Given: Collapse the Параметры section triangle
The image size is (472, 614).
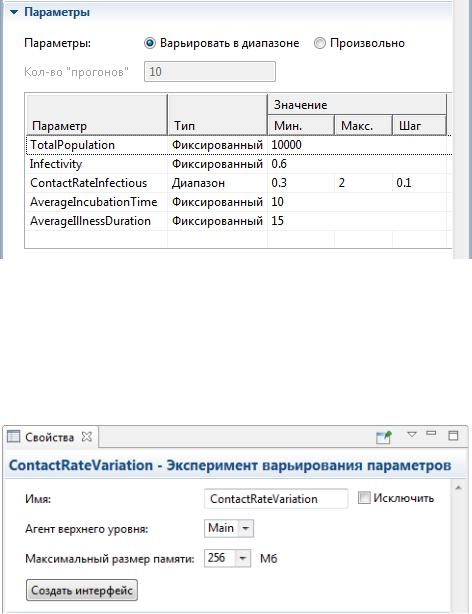Looking at the screenshot, I should click(x=14, y=12).
